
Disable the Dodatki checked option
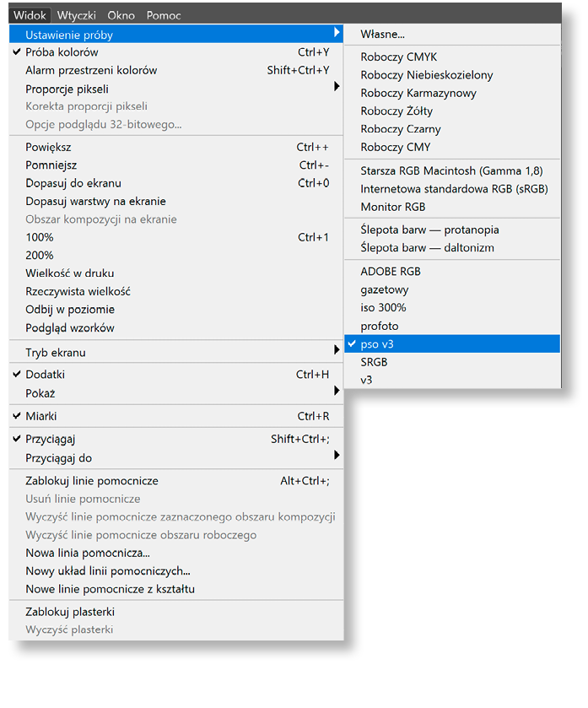tap(45, 375)
